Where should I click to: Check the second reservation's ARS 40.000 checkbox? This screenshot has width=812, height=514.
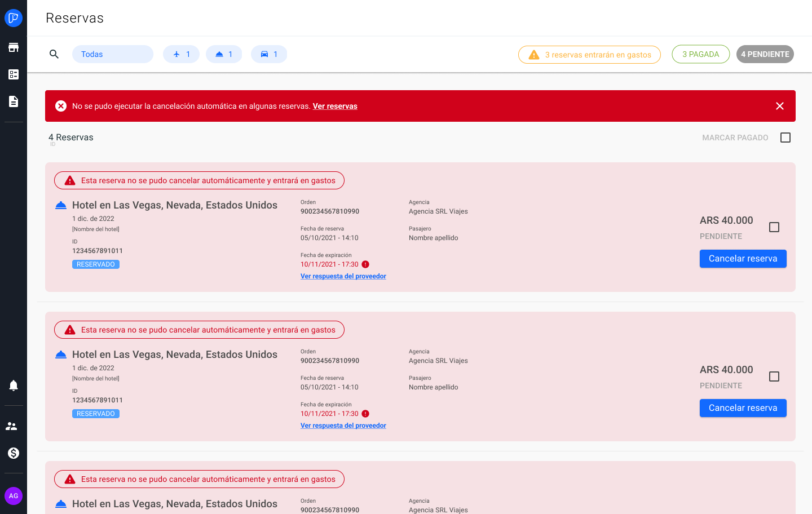[774, 376]
